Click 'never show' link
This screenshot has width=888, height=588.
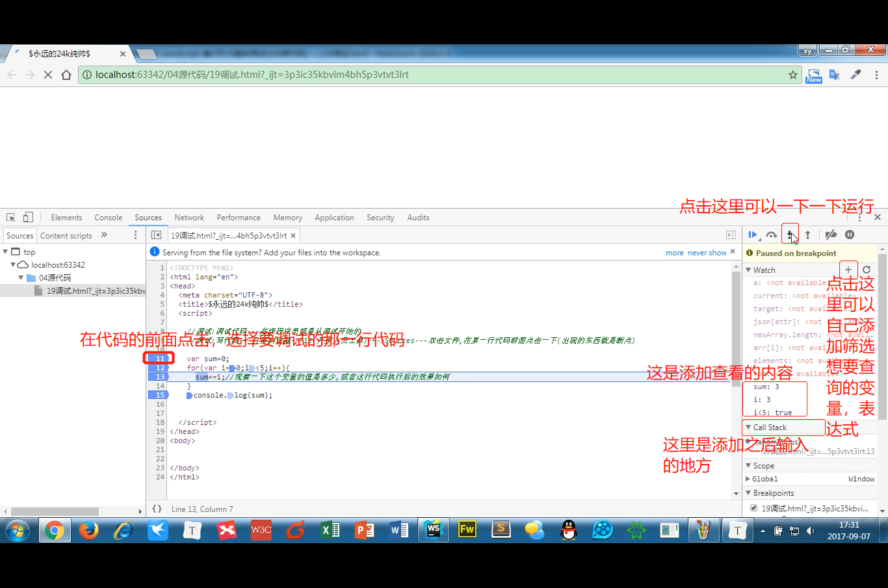[x=707, y=253]
